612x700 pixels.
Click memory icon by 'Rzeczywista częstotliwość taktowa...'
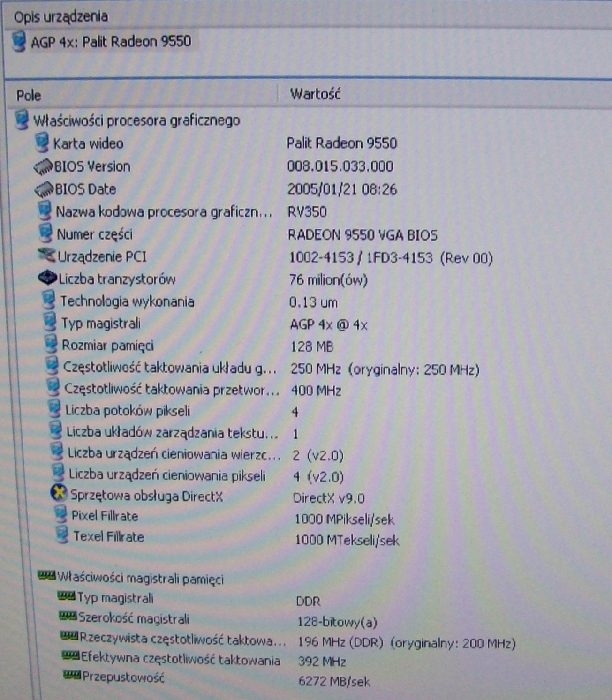pos(69,636)
